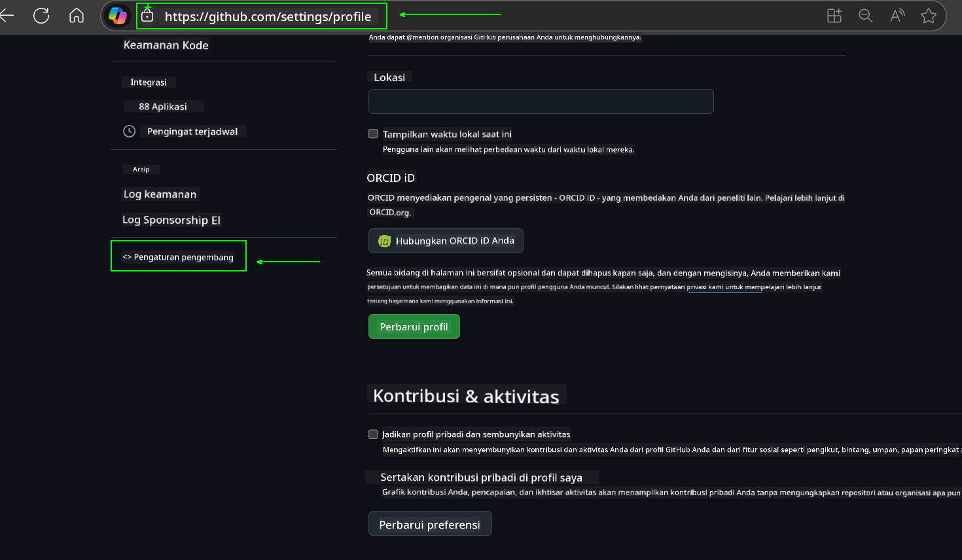Activate the read aloud icon
Viewport: 962px width, 560px height.
(x=897, y=16)
